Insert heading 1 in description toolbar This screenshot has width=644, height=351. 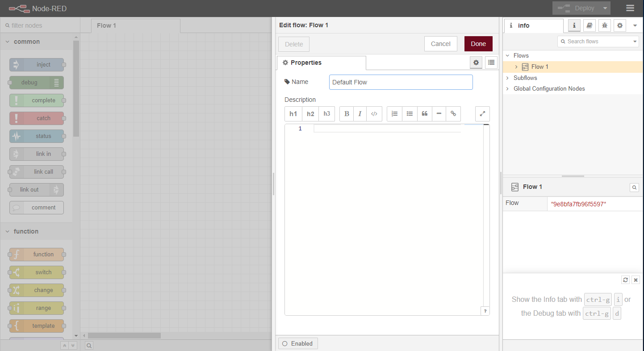coord(293,114)
